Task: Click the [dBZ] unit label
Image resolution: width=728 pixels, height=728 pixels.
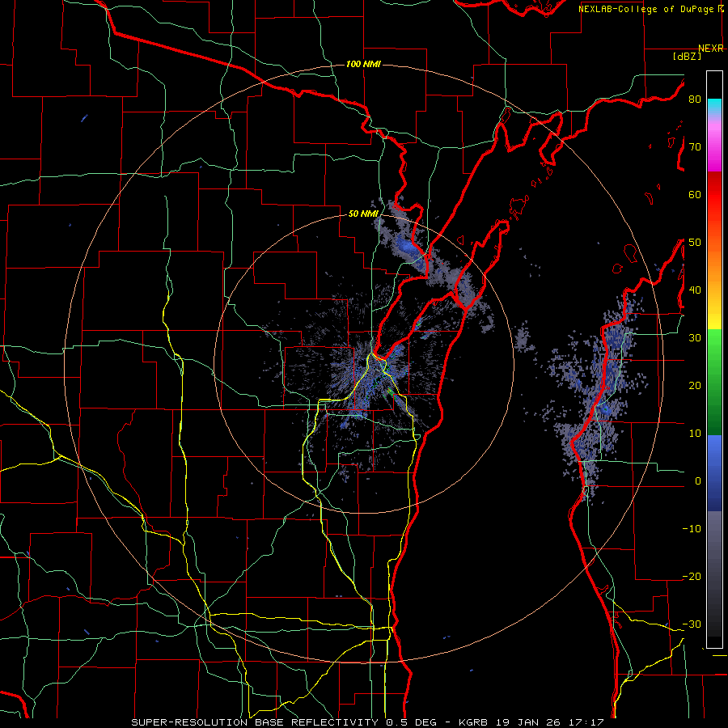Action: coord(687,57)
